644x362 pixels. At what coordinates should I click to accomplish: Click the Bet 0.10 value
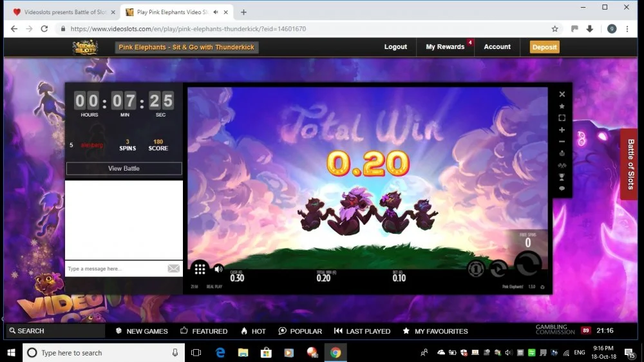click(399, 278)
